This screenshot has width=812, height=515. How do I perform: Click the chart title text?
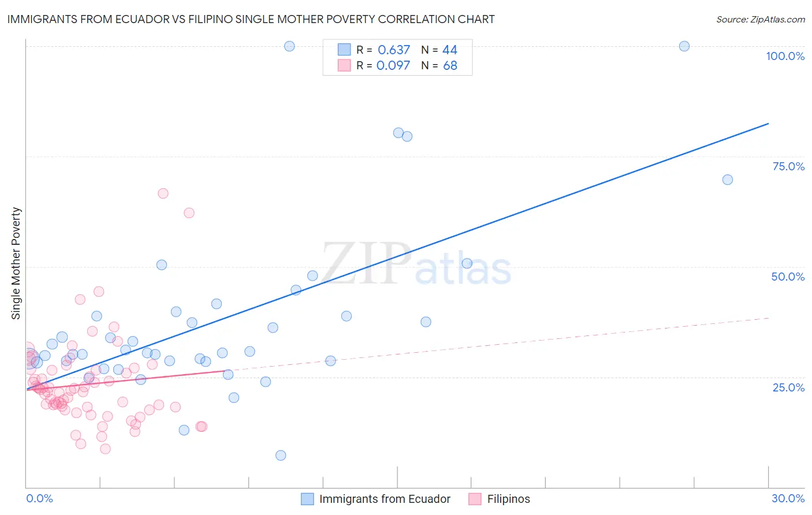click(251, 19)
